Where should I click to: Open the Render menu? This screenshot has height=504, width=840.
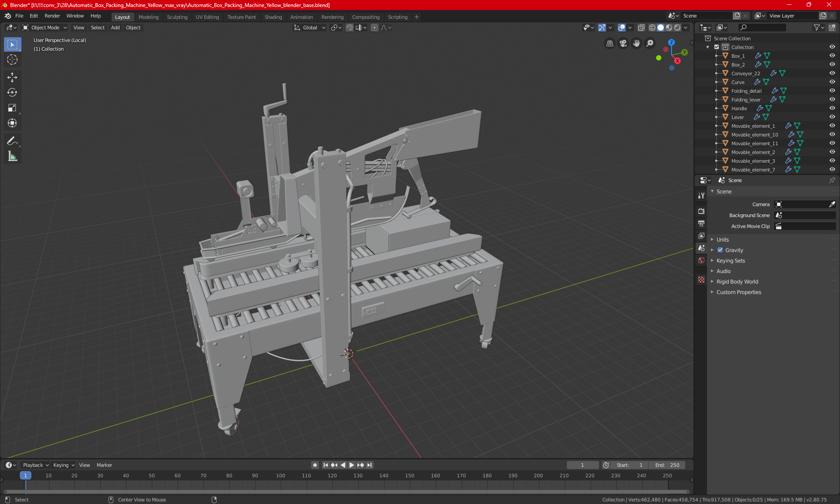pos(52,16)
